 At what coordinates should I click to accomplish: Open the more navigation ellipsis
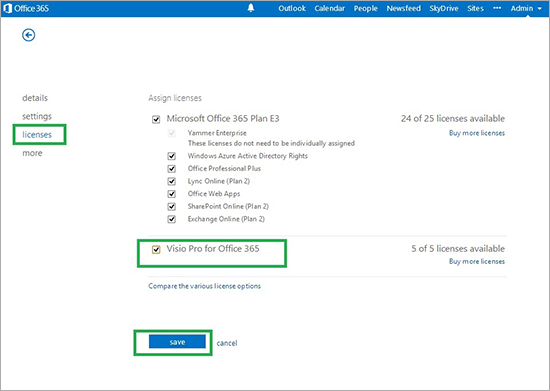tap(497, 8)
